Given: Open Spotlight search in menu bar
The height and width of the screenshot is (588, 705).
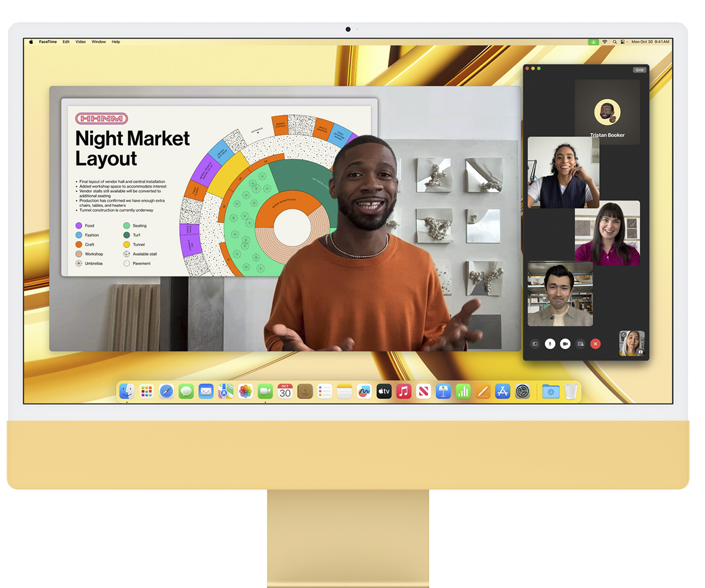Looking at the screenshot, I should click(x=614, y=42).
